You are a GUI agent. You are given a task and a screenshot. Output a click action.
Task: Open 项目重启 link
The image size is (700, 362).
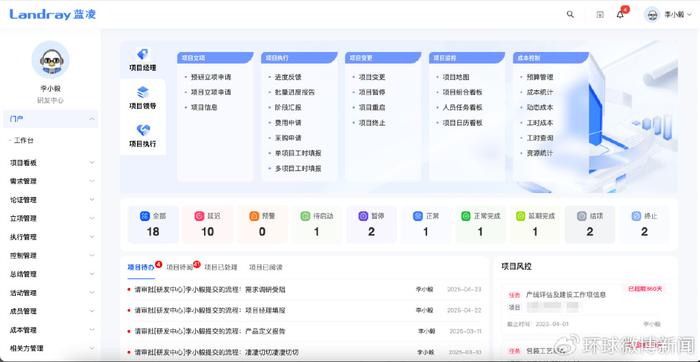coord(372,108)
